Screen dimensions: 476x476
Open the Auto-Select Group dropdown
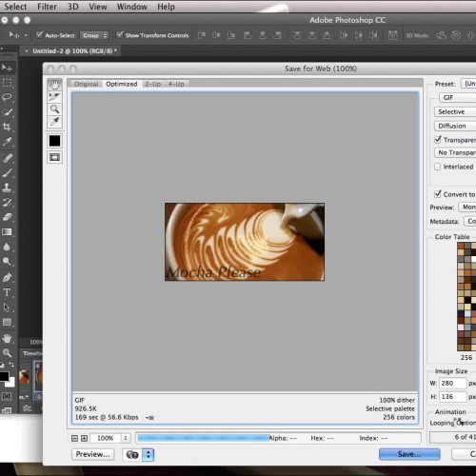(x=94, y=35)
